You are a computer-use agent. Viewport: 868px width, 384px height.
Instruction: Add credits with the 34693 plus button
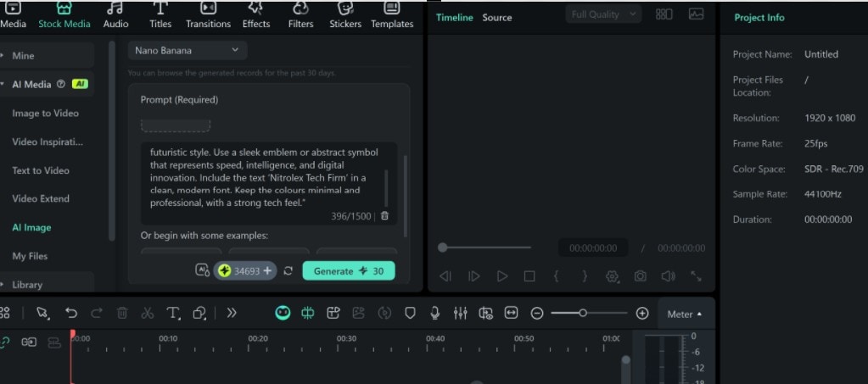267,271
